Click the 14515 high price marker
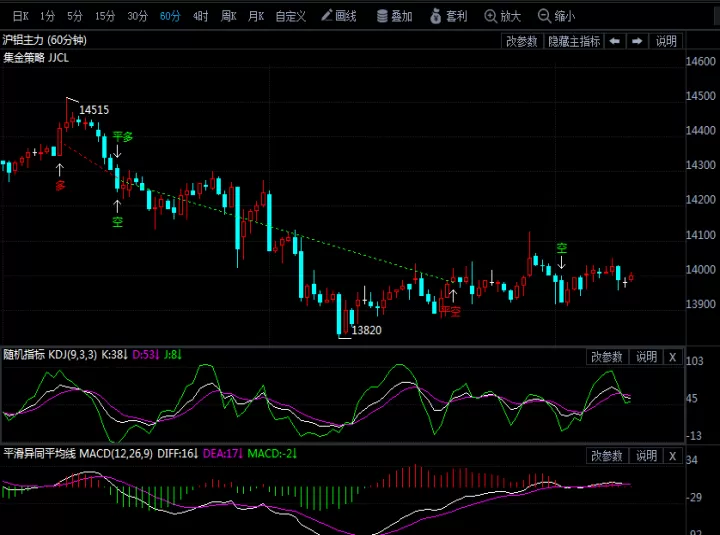 (x=94, y=110)
